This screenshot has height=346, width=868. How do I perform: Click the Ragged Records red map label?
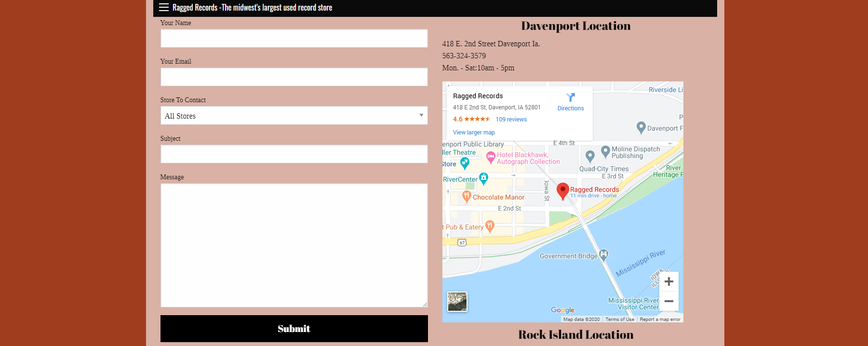pyautogui.click(x=594, y=189)
